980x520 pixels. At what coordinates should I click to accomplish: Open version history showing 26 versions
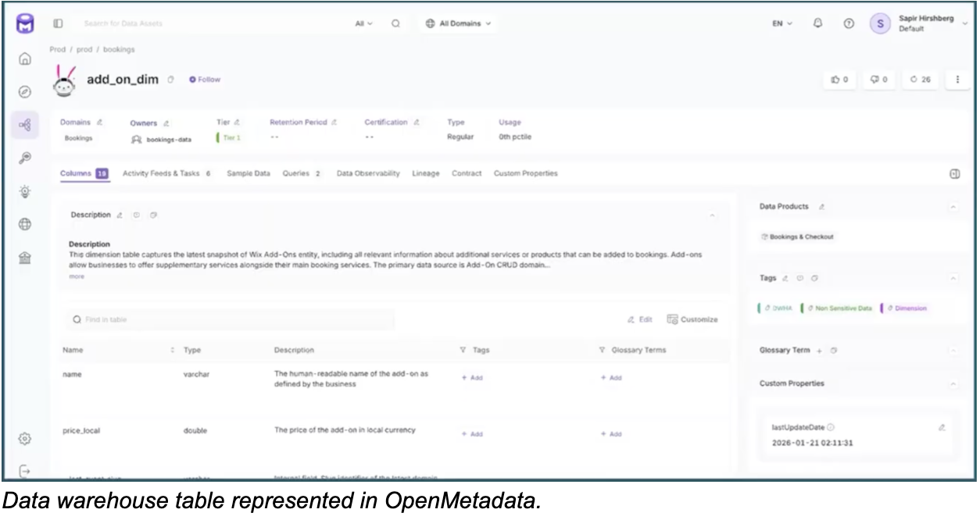point(920,80)
